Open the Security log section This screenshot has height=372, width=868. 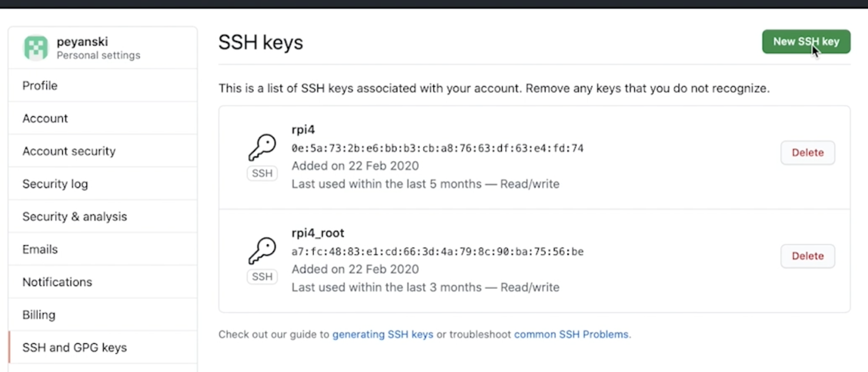coord(55,184)
